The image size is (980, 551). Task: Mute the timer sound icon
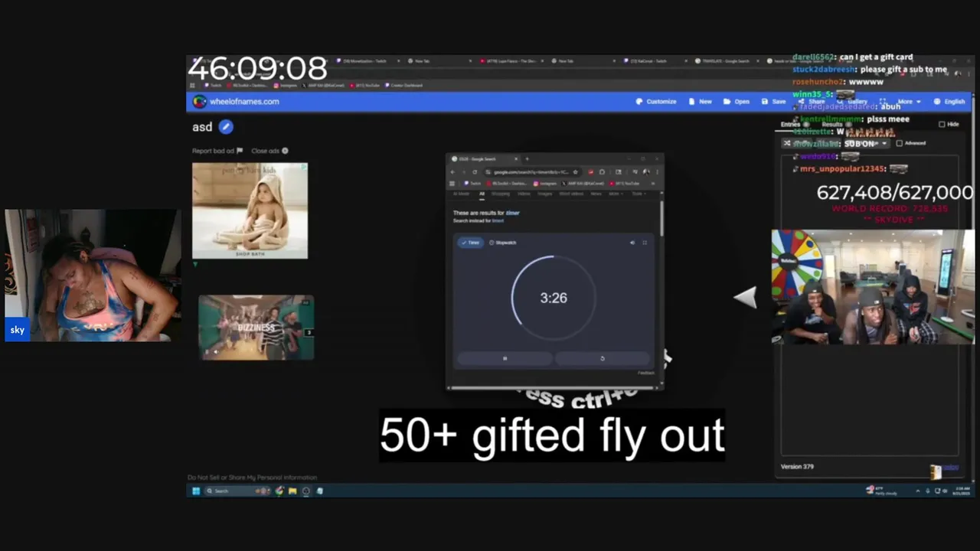pyautogui.click(x=632, y=243)
